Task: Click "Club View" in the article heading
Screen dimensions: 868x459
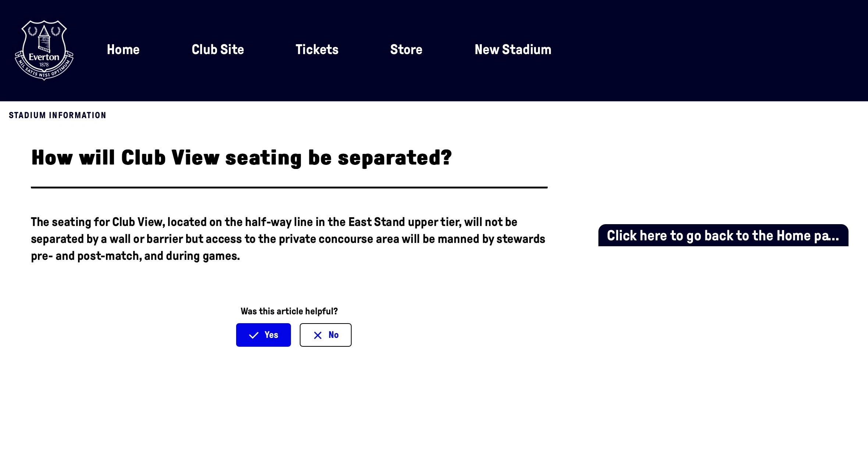Action: [x=170, y=158]
